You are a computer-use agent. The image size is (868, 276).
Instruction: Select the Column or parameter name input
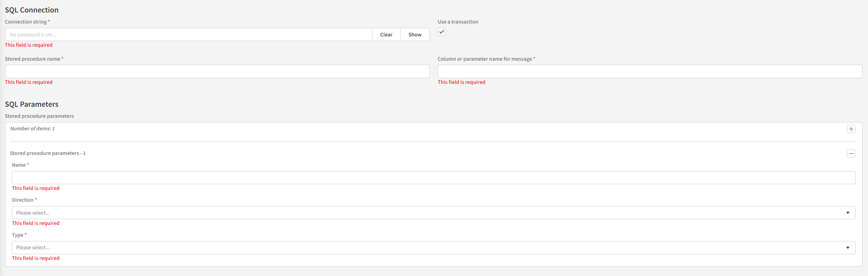649,71
